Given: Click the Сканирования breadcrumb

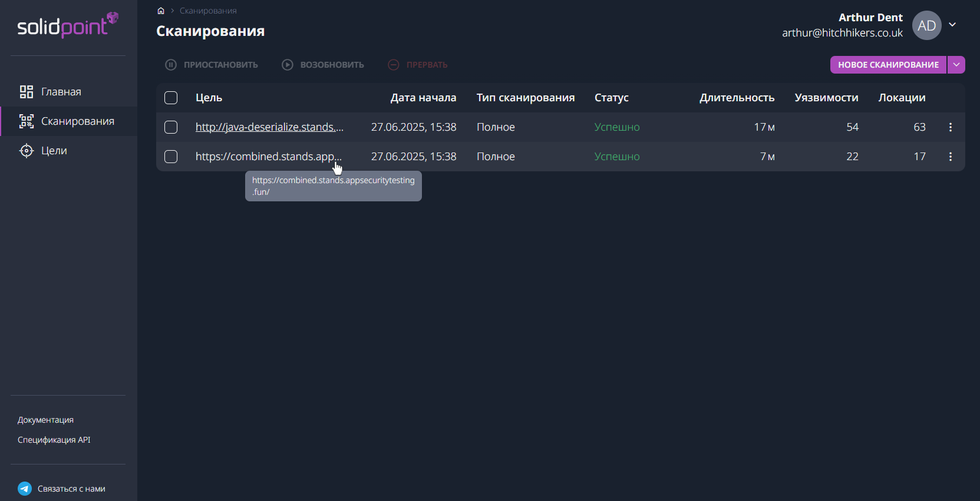Looking at the screenshot, I should click(208, 11).
